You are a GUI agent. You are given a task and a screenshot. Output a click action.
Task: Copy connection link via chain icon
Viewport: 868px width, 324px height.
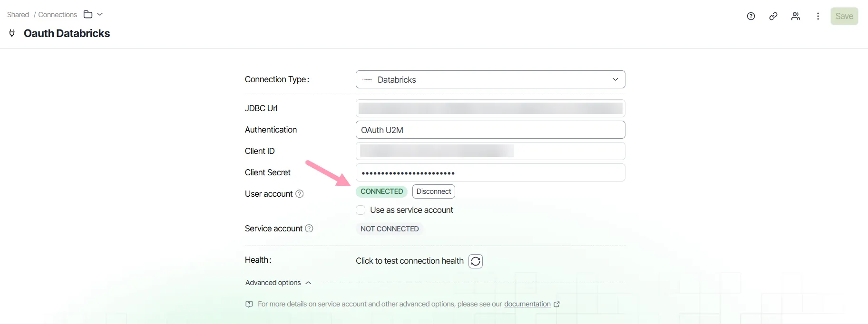pyautogui.click(x=773, y=16)
